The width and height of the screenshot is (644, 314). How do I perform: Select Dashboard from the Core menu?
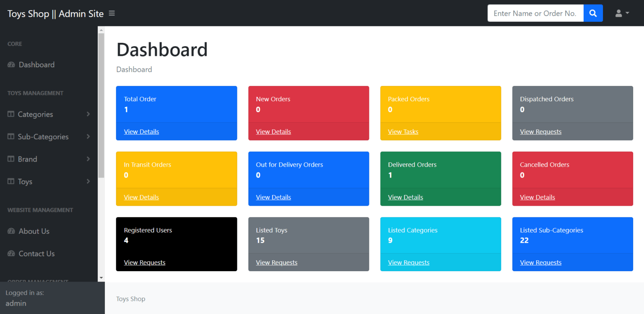click(x=36, y=65)
